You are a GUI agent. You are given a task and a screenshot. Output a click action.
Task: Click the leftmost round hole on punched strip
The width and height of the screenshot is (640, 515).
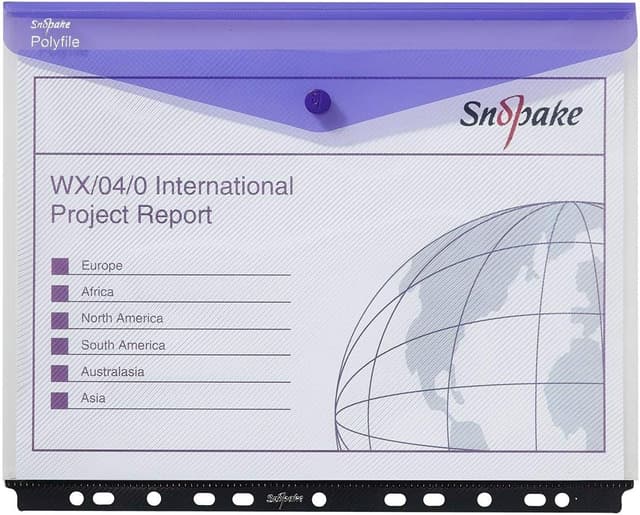[77, 498]
